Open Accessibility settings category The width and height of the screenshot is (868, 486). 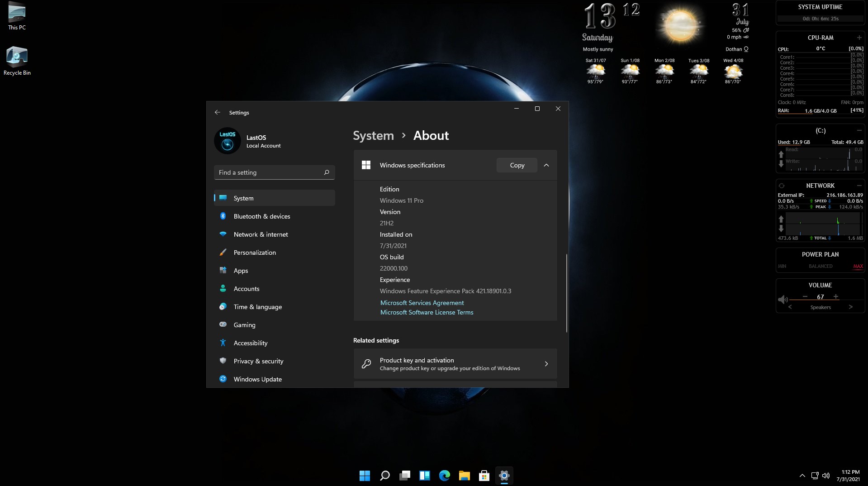[x=274, y=343]
